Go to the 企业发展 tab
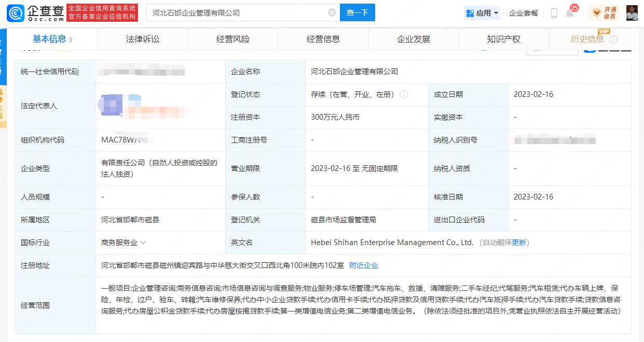Image resolution: width=644 pixels, height=342 pixels. click(x=414, y=39)
